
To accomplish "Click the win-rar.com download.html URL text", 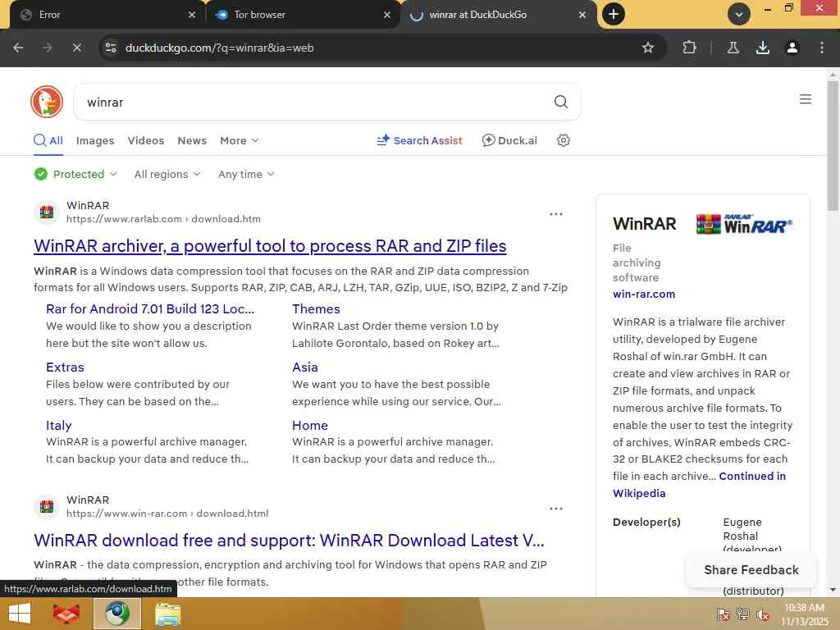I will (x=167, y=514).
